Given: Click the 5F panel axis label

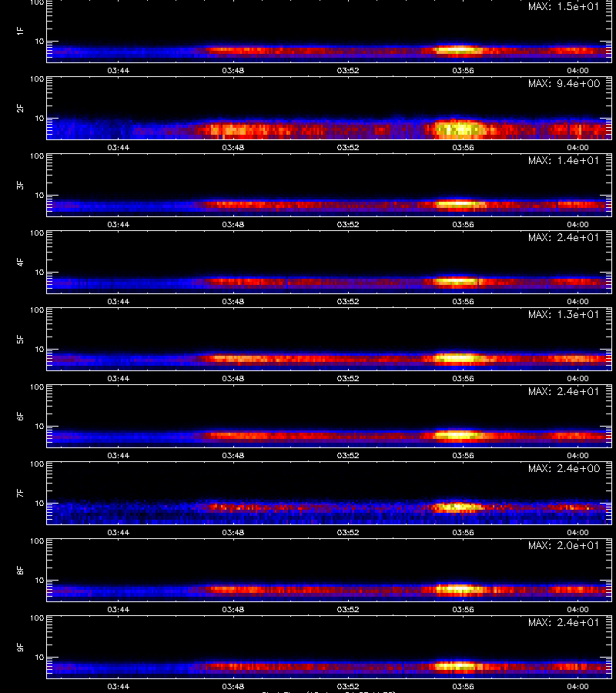Looking at the screenshot, I should 20,339.
